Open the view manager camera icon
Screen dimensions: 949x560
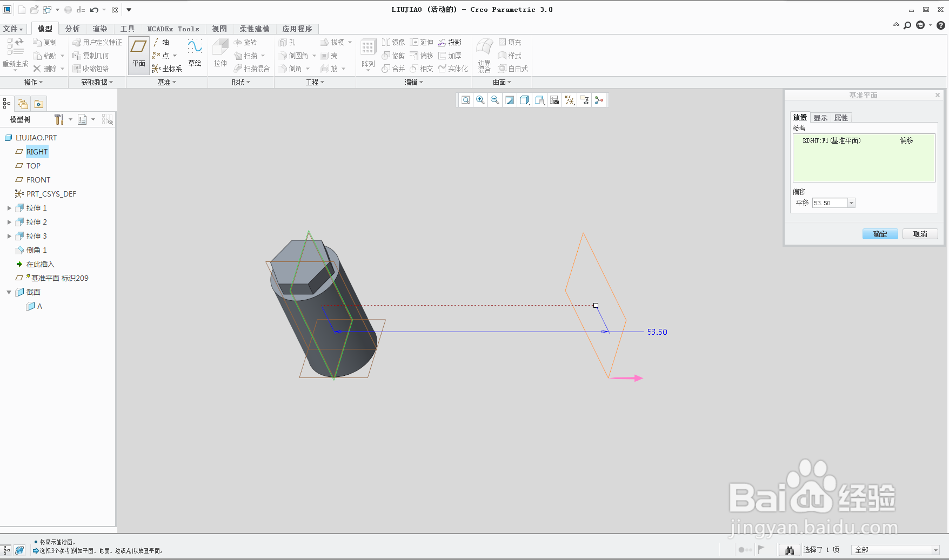[x=554, y=100]
